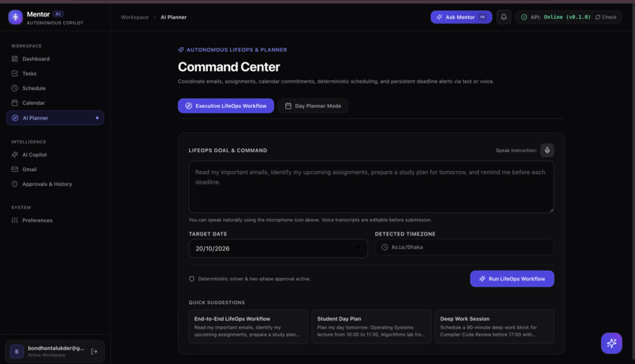Open notifications bell icon
Viewport: 635px width, 364px height.
(503, 17)
